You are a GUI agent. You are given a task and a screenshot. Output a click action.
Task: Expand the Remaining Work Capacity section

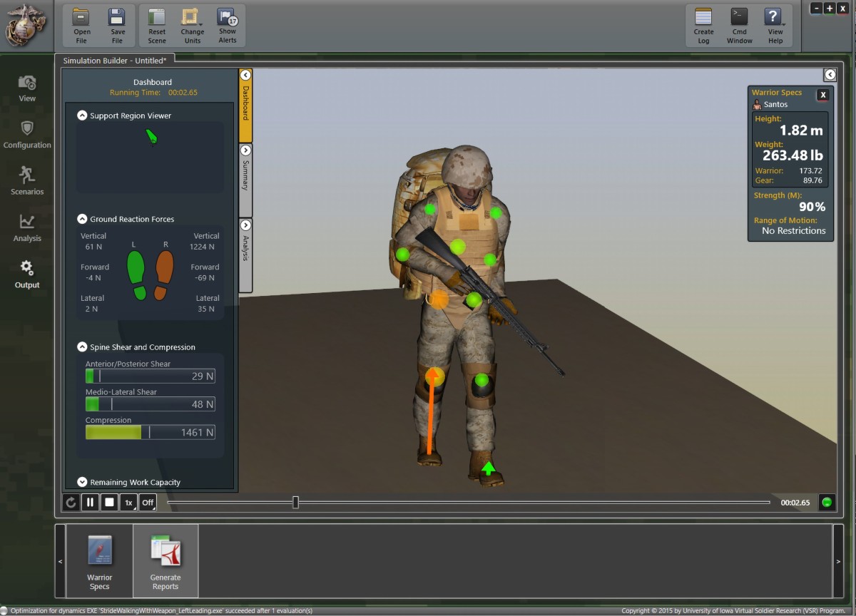[x=82, y=482]
